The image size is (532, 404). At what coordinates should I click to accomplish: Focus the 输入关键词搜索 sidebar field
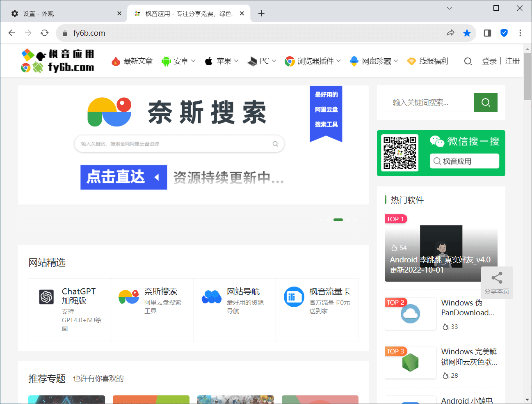coord(429,103)
